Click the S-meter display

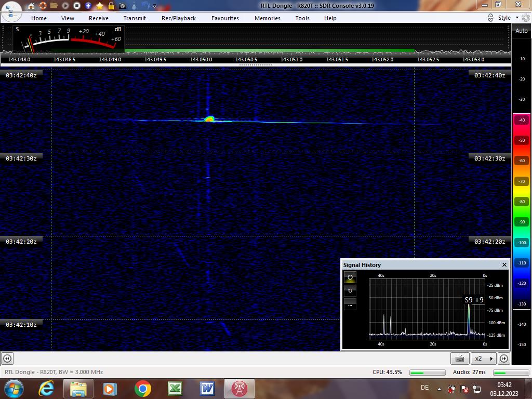(69, 39)
